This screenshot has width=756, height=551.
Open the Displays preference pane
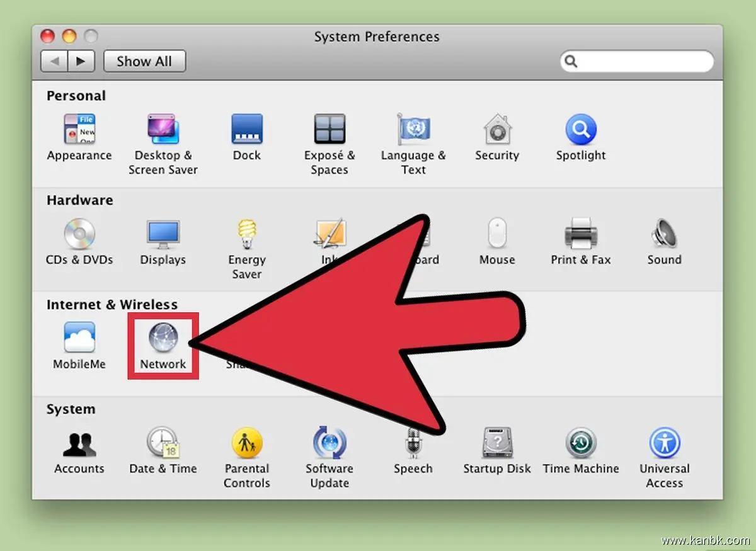pos(163,234)
